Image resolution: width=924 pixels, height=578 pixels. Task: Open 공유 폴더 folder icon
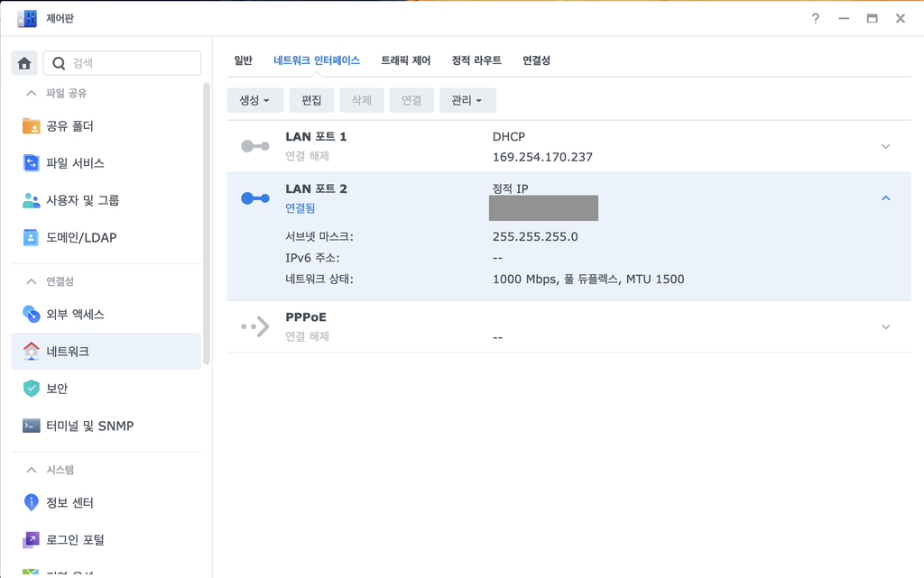click(x=31, y=126)
